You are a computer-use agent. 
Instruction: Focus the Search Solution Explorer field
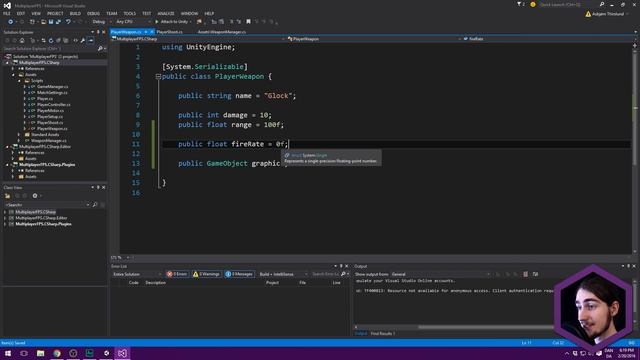(50, 49)
